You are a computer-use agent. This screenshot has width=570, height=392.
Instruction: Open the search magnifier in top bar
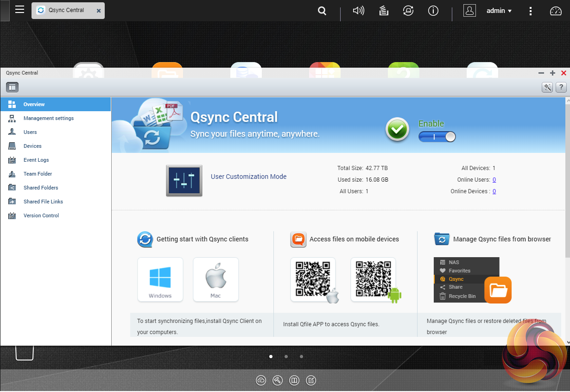[x=322, y=11]
